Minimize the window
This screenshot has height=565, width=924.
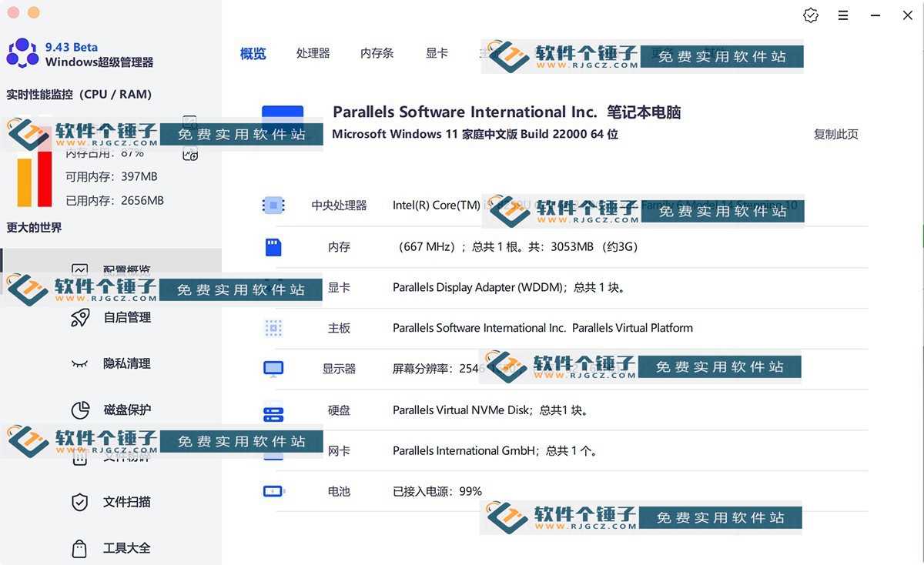[x=875, y=15]
